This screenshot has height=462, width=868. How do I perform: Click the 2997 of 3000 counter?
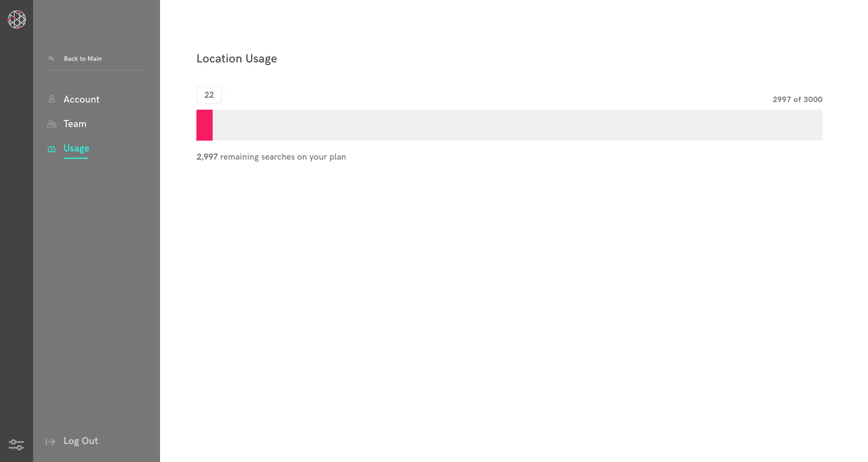[x=797, y=99]
